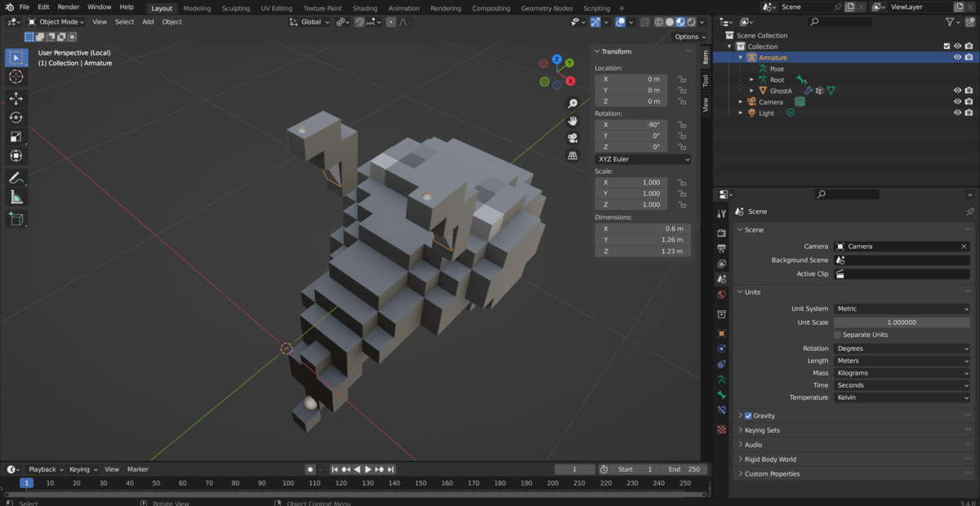
Task: Open the Render Properties tab
Action: pyautogui.click(x=722, y=231)
